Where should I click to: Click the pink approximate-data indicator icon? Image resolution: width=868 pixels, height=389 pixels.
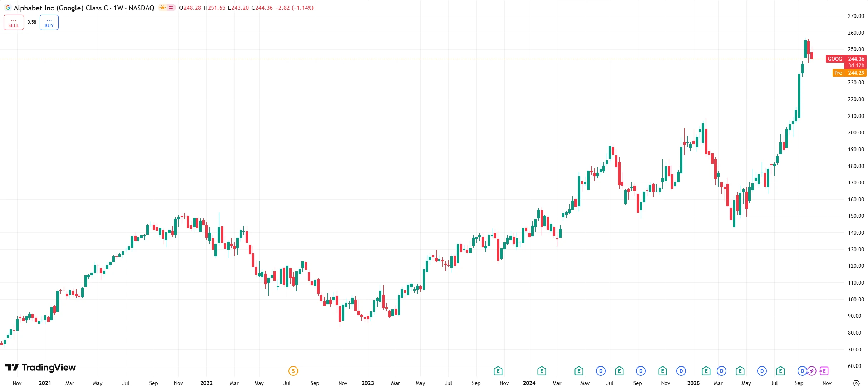(x=171, y=8)
